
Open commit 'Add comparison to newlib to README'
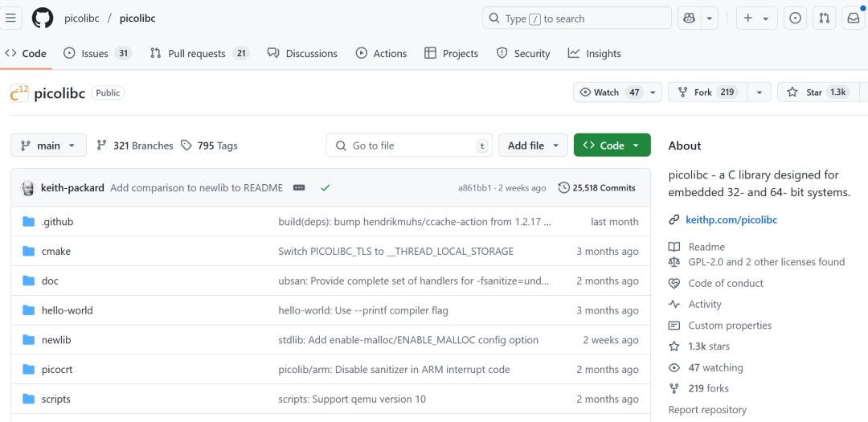tap(197, 188)
